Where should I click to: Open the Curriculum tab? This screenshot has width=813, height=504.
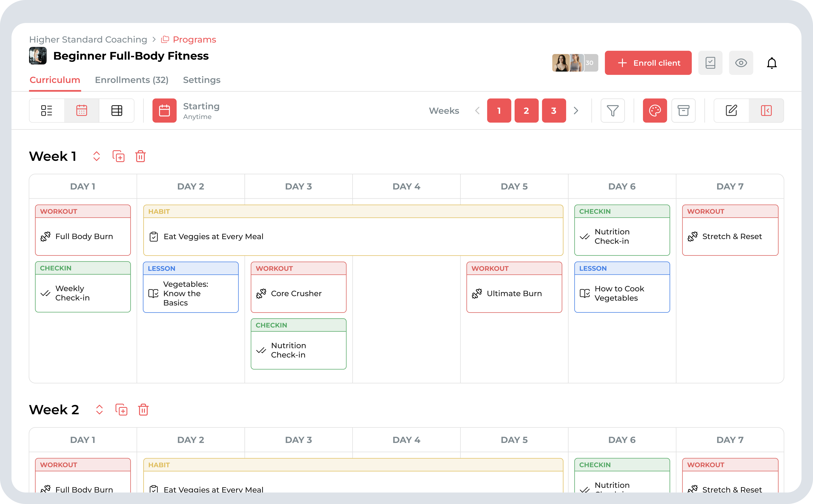tap(55, 80)
